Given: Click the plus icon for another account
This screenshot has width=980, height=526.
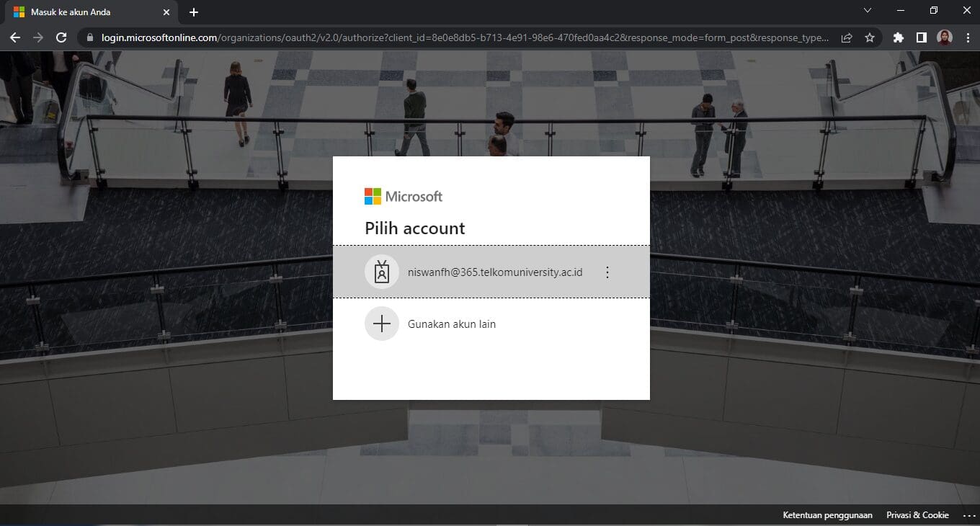Looking at the screenshot, I should [x=382, y=324].
